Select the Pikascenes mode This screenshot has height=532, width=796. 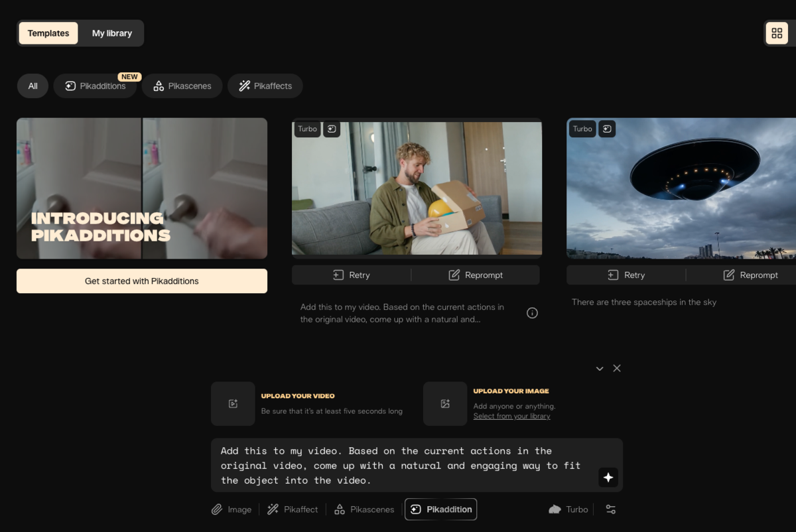tap(364, 509)
